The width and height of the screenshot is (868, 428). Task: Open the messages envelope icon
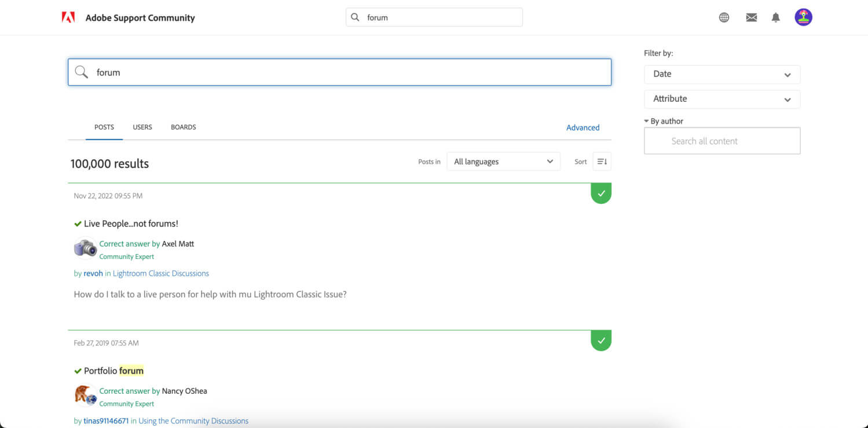point(752,17)
